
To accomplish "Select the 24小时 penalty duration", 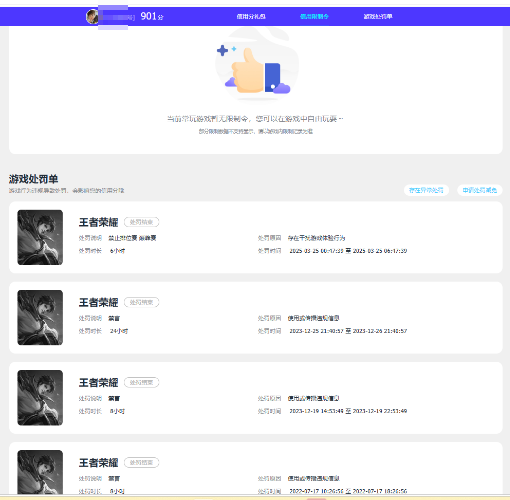I will point(119,331).
